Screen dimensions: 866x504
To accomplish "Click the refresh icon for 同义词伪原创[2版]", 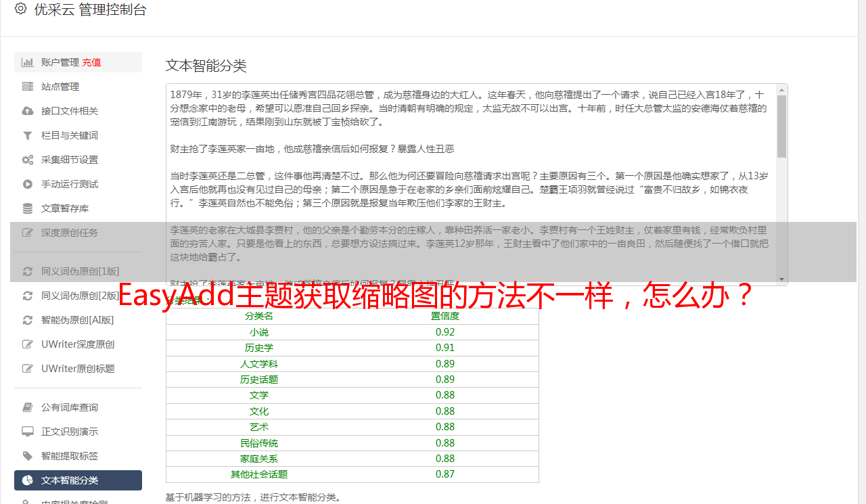I will coord(28,296).
